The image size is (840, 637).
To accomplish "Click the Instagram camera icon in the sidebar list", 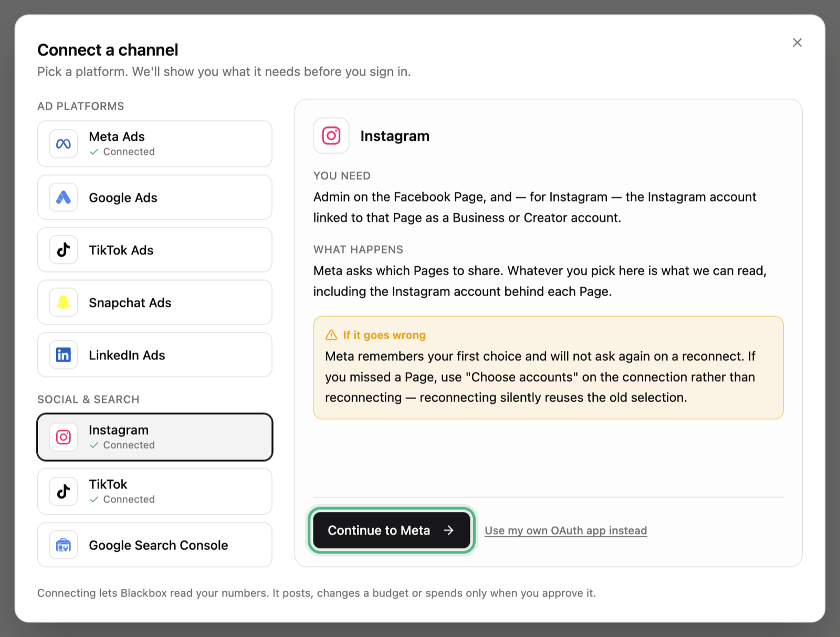I will 64,437.
